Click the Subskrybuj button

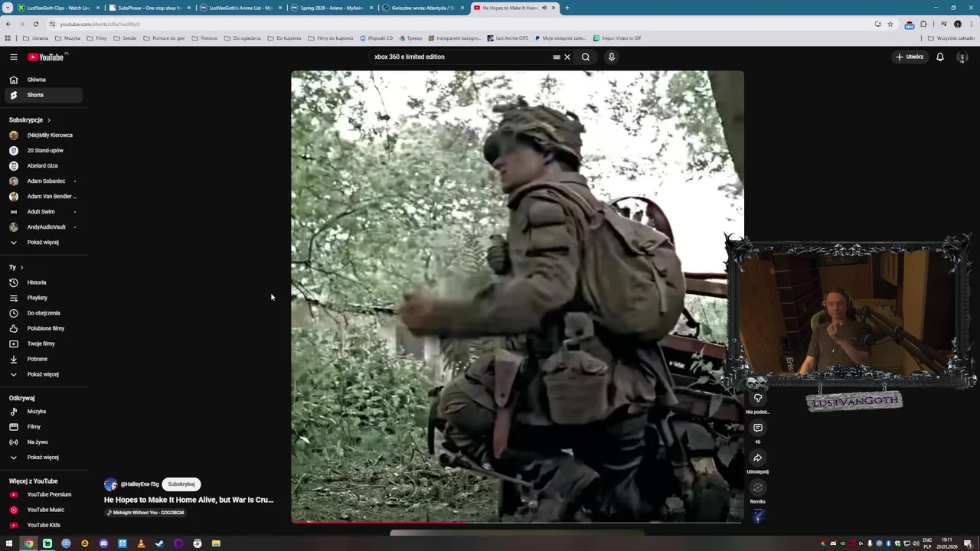coord(181,484)
